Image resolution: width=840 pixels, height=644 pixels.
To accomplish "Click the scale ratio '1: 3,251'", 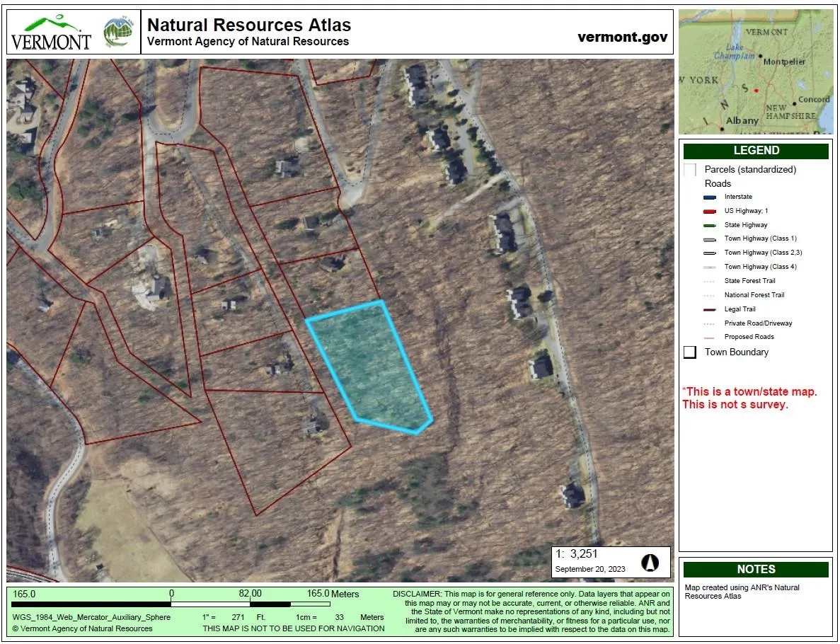I will point(577,554).
